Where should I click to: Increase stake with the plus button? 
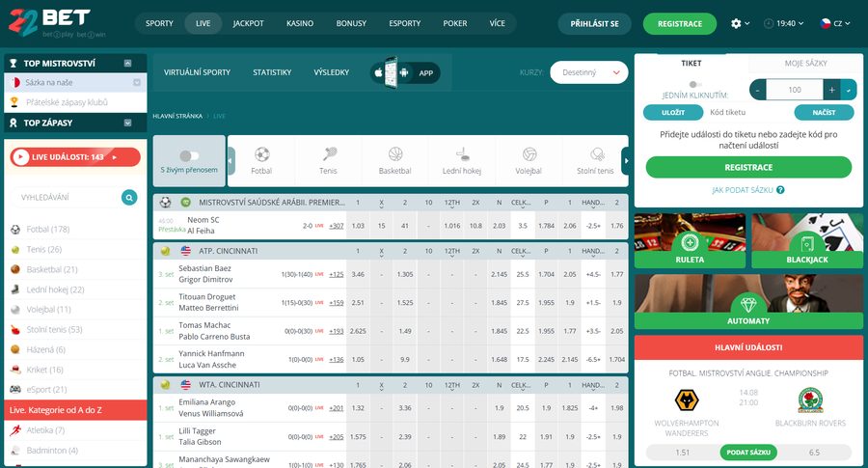tap(832, 90)
